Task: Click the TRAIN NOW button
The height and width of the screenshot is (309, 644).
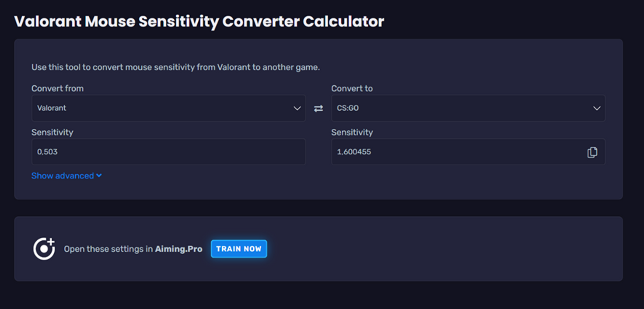Action: 238,249
